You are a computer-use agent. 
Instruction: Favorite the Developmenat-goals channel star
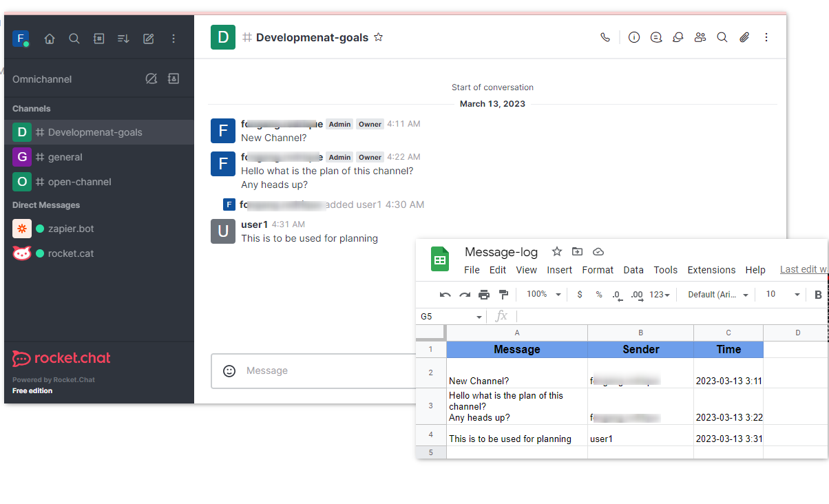coord(378,37)
